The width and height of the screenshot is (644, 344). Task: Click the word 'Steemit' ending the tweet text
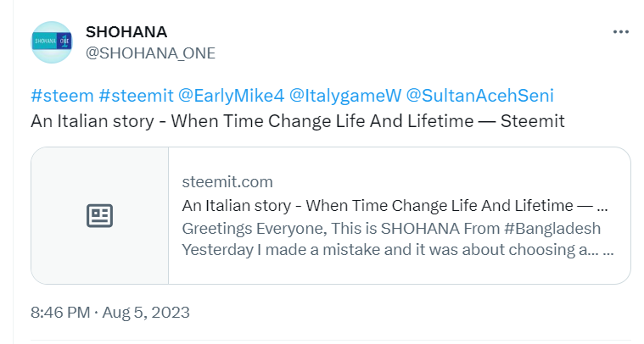(533, 121)
